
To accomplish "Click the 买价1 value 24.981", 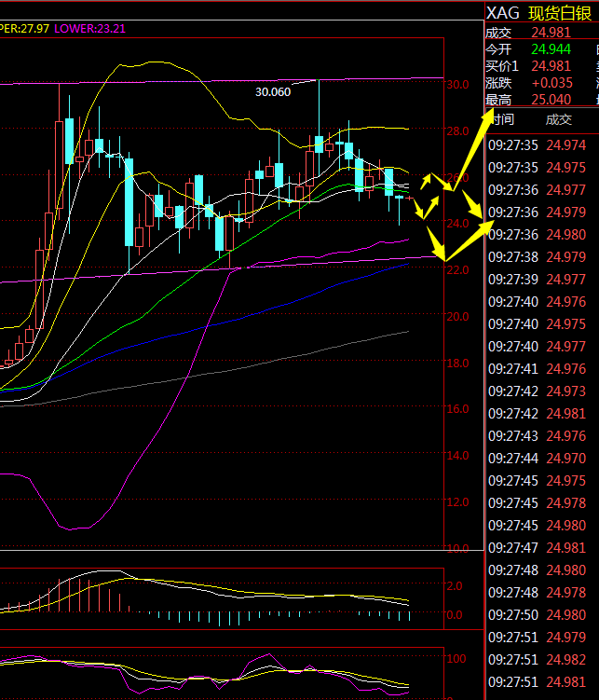I will tap(551, 66).
